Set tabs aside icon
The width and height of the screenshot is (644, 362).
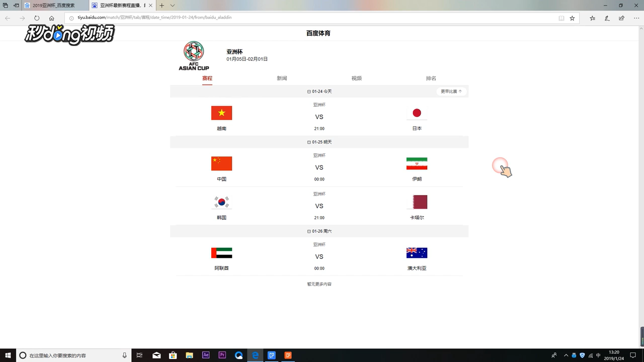coord(16,6)
